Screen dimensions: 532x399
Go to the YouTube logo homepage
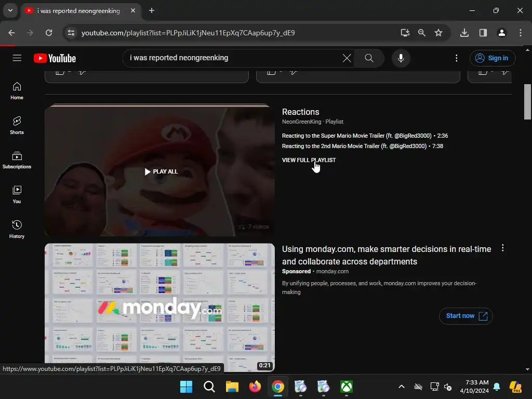(55, 58)
